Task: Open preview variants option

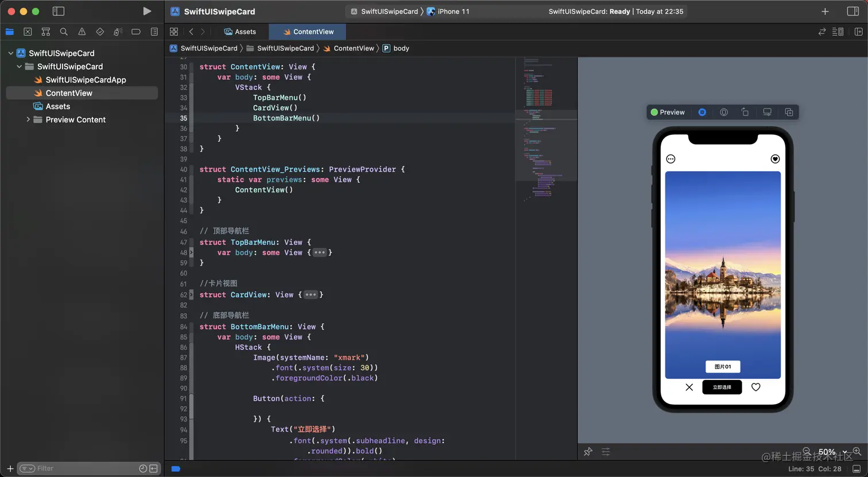Action: (x=745, y=113)
